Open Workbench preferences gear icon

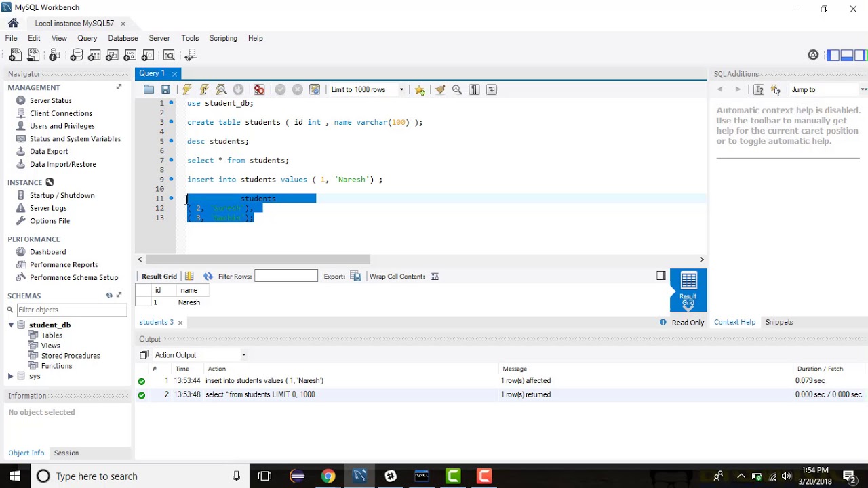(813, 55)
